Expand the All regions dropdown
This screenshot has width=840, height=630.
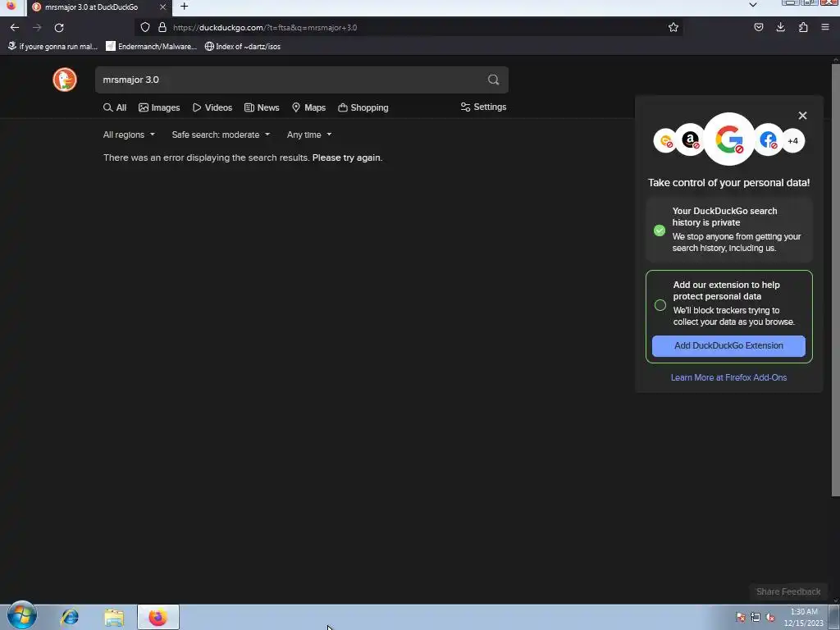coord(129,135)
